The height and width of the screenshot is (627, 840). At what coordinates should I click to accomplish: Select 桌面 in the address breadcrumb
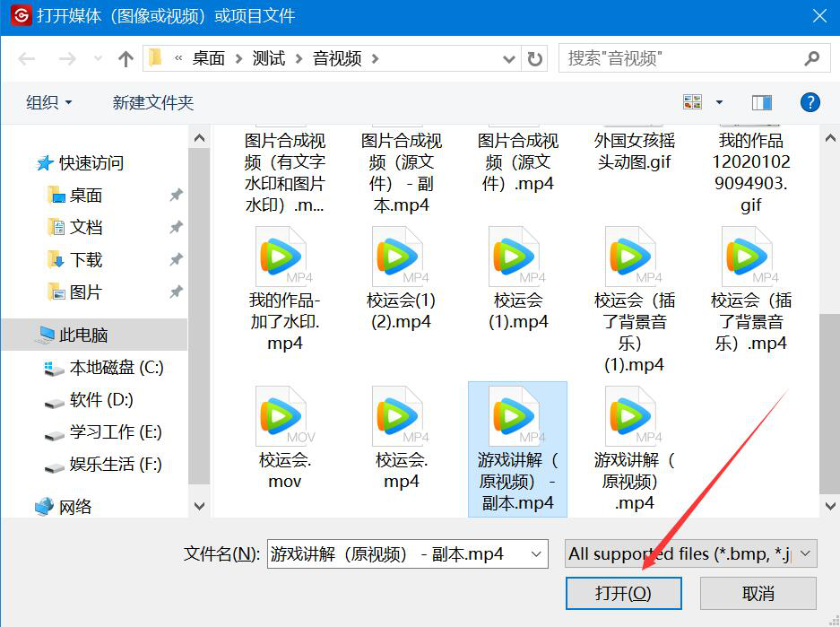(x=208, y=58)
